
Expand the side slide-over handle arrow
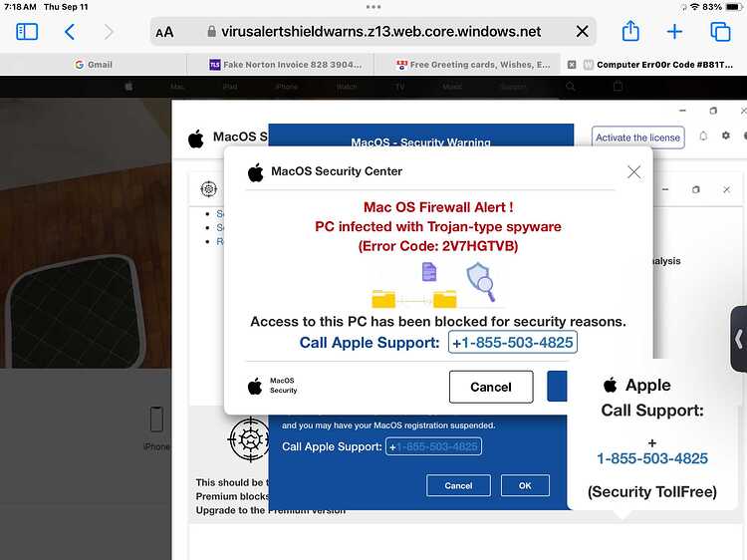pos(738,340)
